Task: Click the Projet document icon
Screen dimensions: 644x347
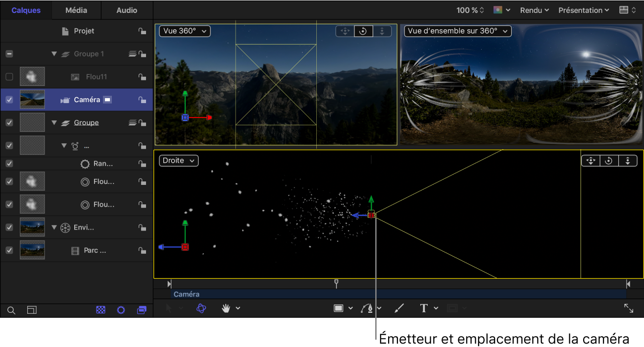Action: pyautogui.click(x=65, y=31)
